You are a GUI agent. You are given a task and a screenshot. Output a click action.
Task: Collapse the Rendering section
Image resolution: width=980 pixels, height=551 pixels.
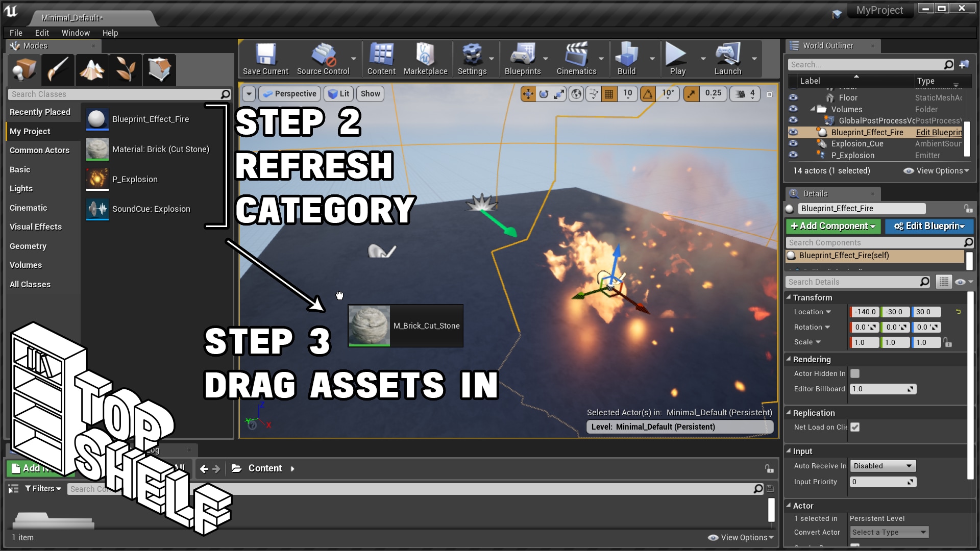click(789, 359)
